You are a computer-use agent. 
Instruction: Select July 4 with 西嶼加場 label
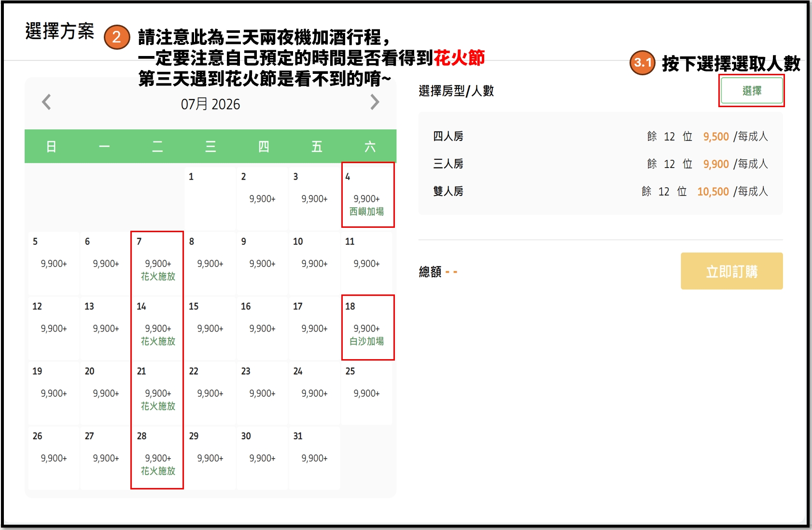367,195
